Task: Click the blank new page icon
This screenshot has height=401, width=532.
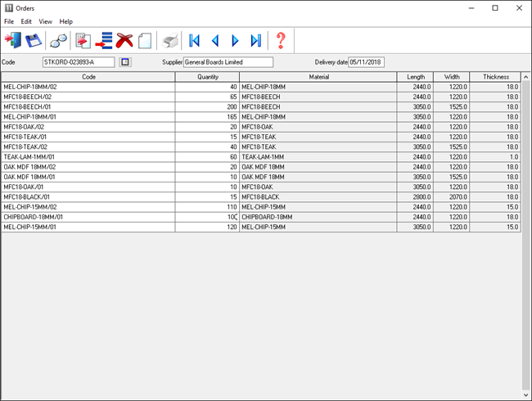Action: point(145,40)
